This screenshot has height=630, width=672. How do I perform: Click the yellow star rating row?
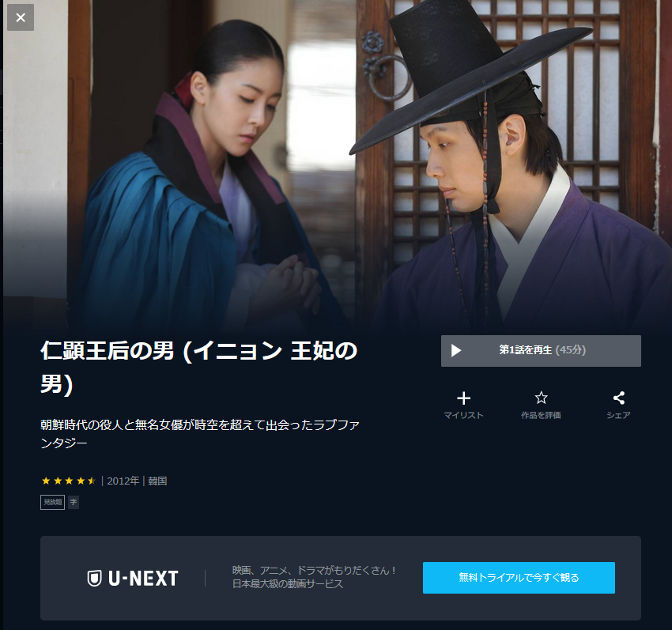tap(69, 481)
